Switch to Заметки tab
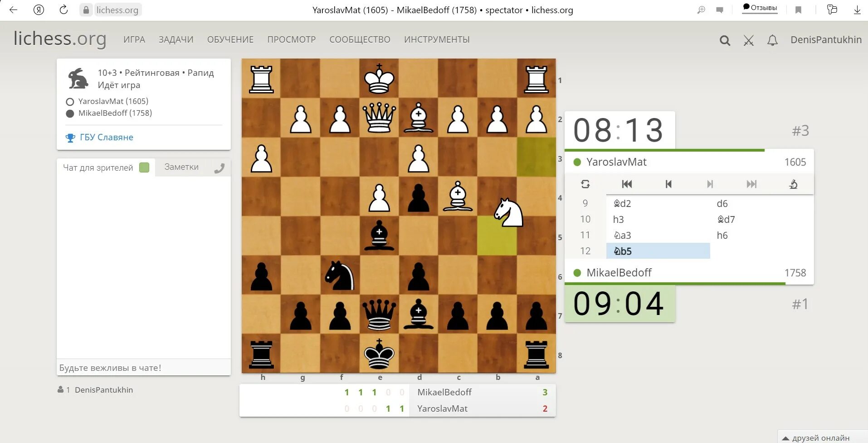The height and width of the screenshot is (443, 868). click(181, 167)
